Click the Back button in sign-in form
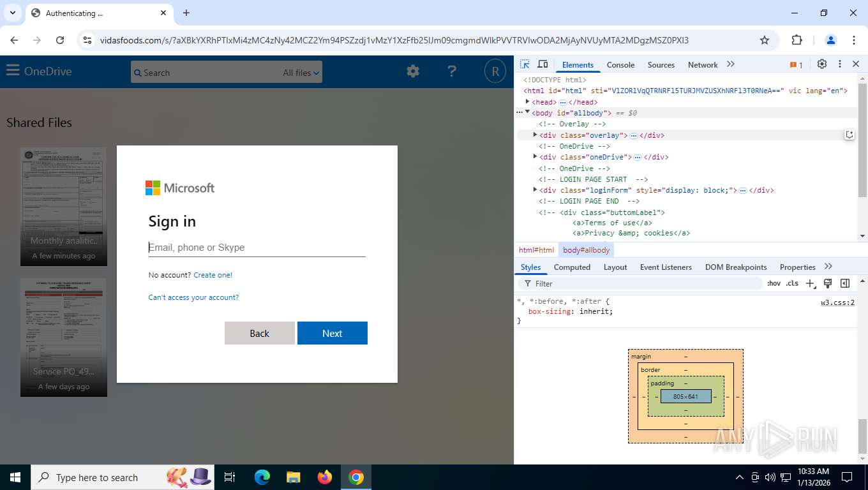 point(260,333)
